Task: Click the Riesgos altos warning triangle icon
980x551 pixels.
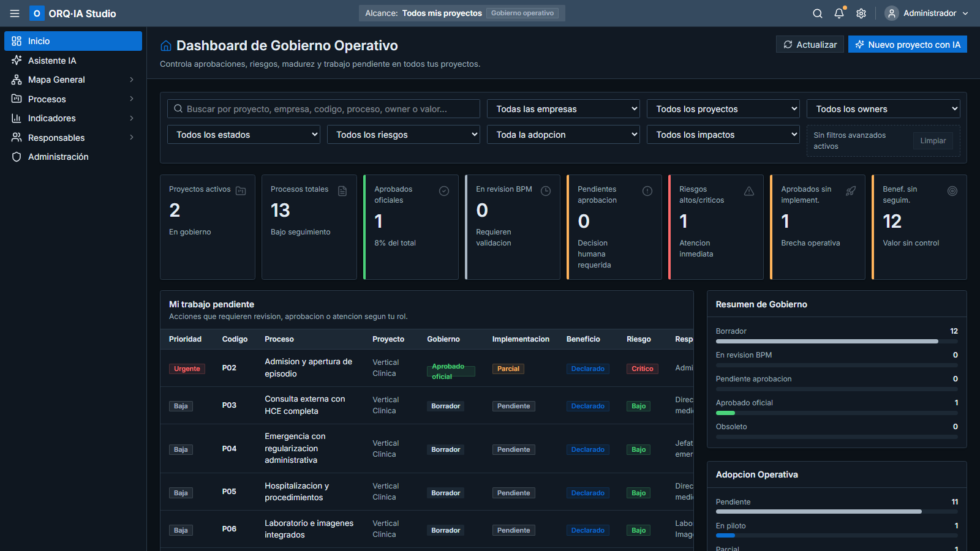Action: point(749,191)
